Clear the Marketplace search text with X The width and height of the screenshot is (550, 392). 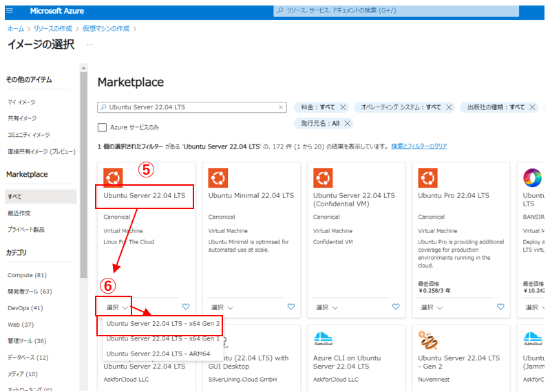[281, 107]
